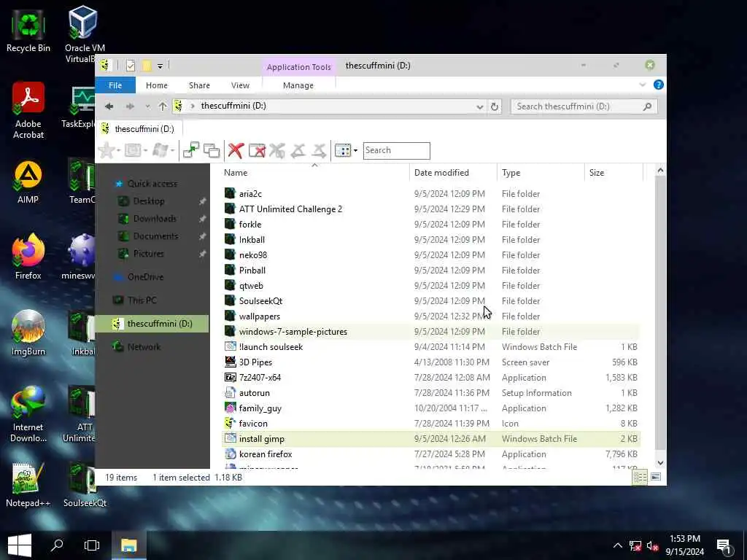This screenshot has height=560, width=747.
Task: Click the grayed star favorites icon
Action: (x=107, y=150)
